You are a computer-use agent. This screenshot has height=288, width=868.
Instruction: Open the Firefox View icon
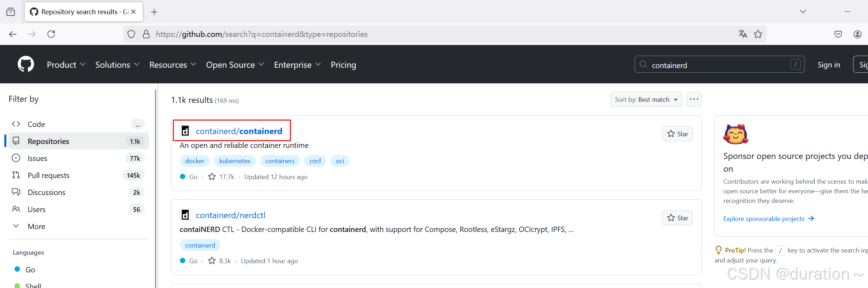tap(11, 12)
